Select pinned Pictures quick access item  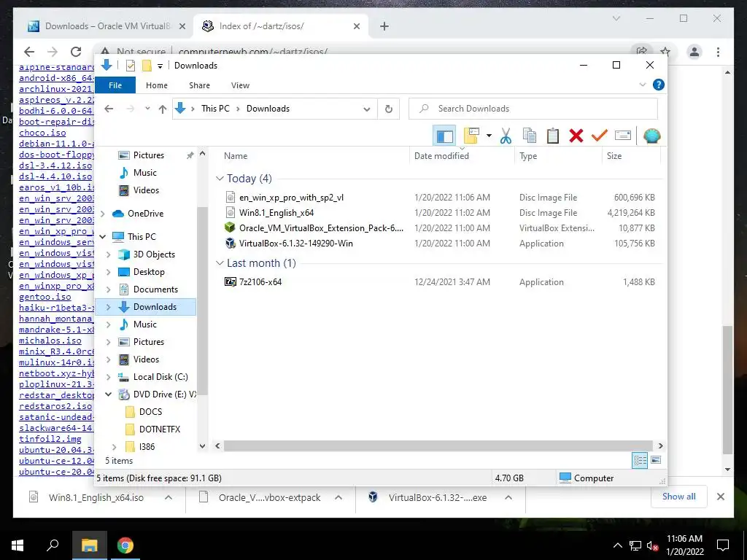pyautogui.click(x=148, y=155)
